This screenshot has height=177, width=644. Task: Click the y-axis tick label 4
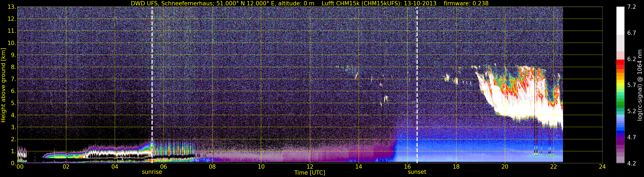[x=13, y=115]
